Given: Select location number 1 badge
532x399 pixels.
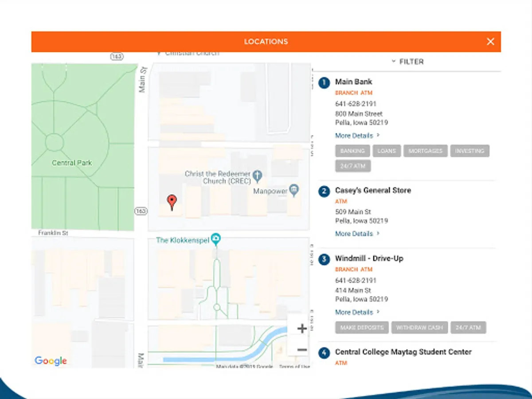Looking at the screenshot, I should pyautogui.click(x=324, y=82).
